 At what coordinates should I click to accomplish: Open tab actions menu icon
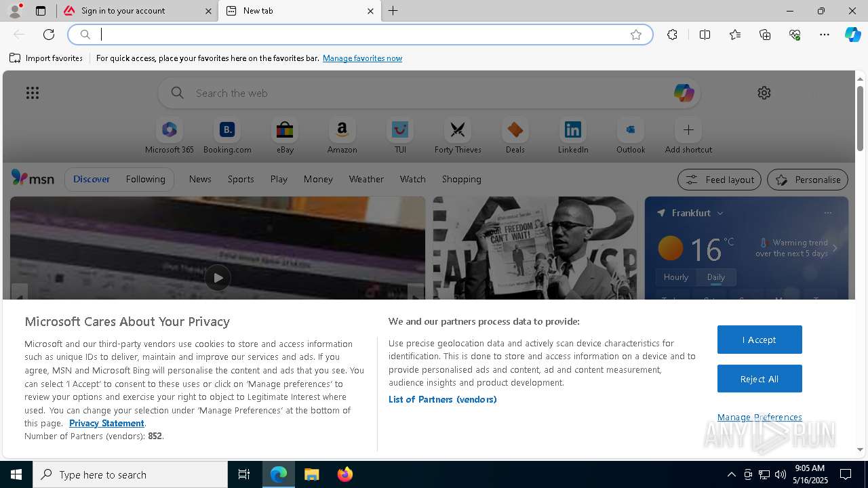(x=41, y=11)
